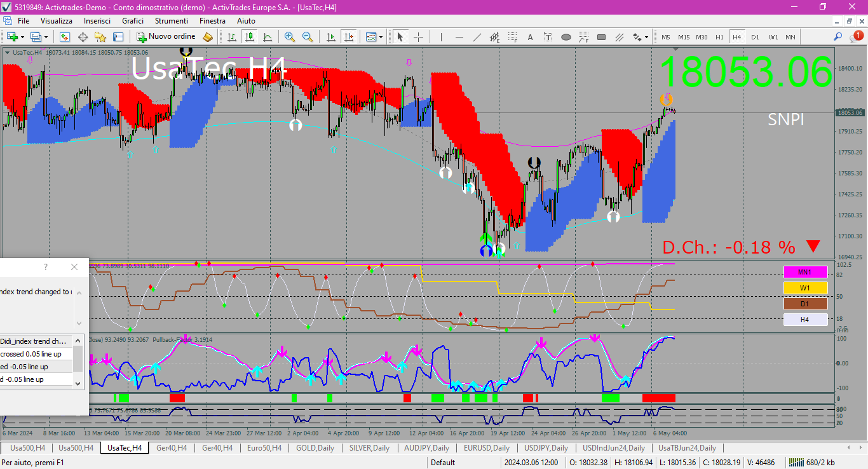Open the Terminal panel icon
Image resolution: width=868 pixels, height=469 pixels.
point(118,37)
